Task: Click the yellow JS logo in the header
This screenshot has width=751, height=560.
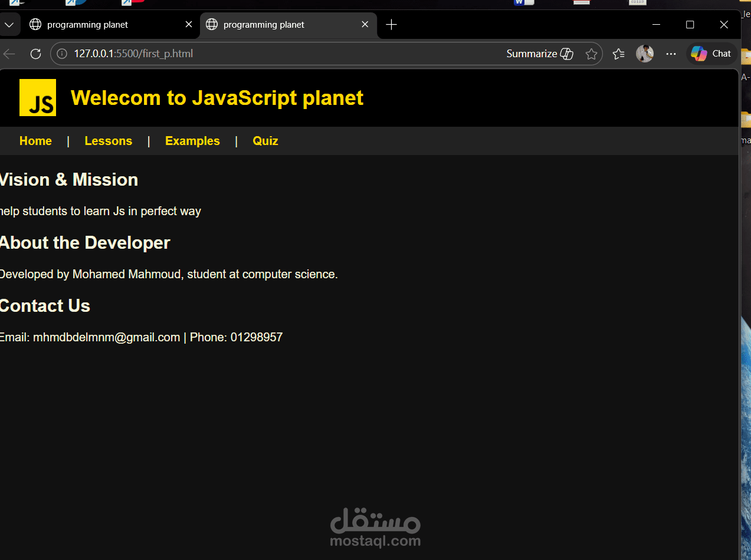Action: pos(37,97)
